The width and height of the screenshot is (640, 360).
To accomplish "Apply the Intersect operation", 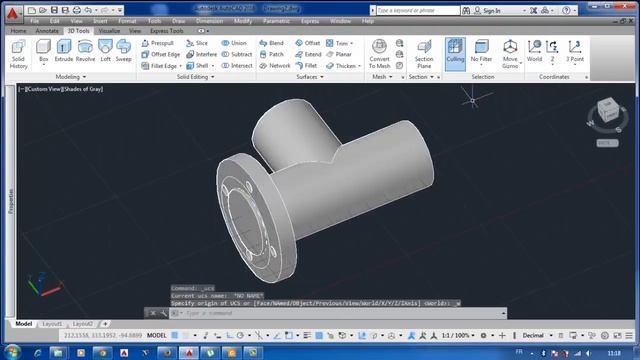I will click(237, 66).
